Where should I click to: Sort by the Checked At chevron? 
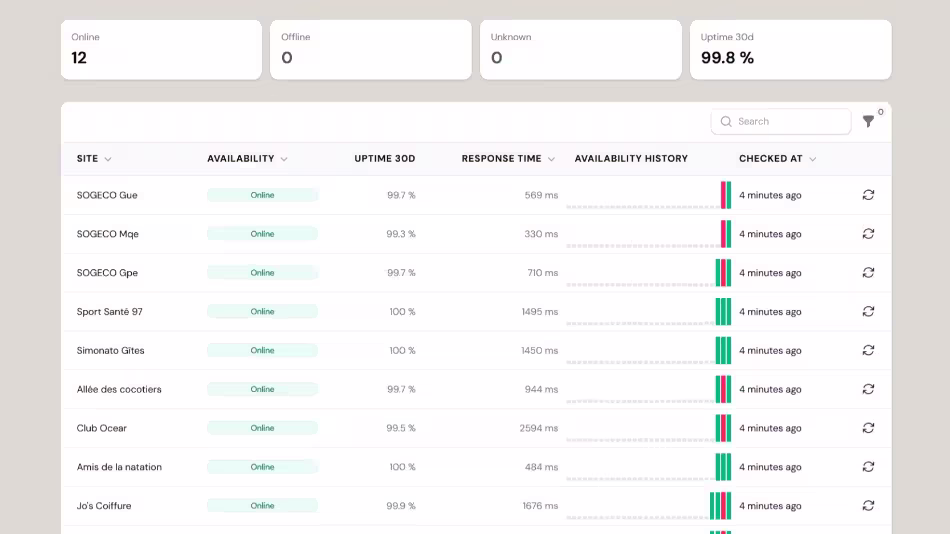pos(812,159)
